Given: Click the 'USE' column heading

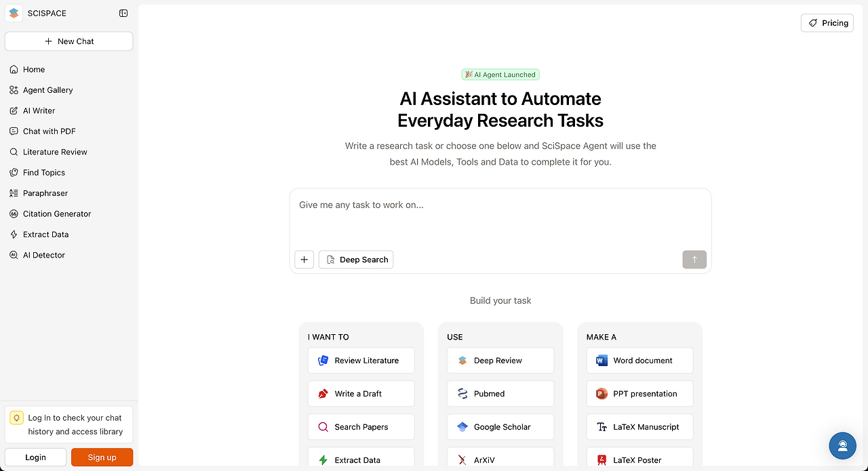Looking at the screenshot, I should point(455,337).
